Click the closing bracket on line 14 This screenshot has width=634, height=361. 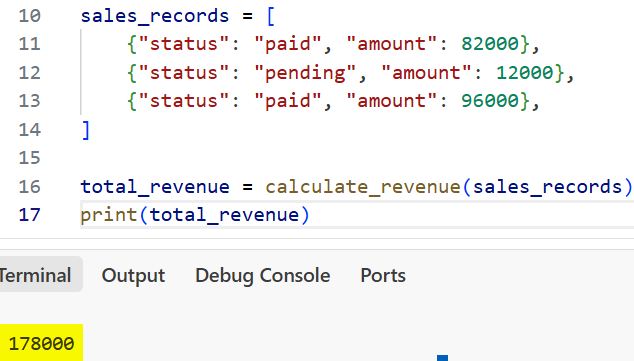coord(86,130)
